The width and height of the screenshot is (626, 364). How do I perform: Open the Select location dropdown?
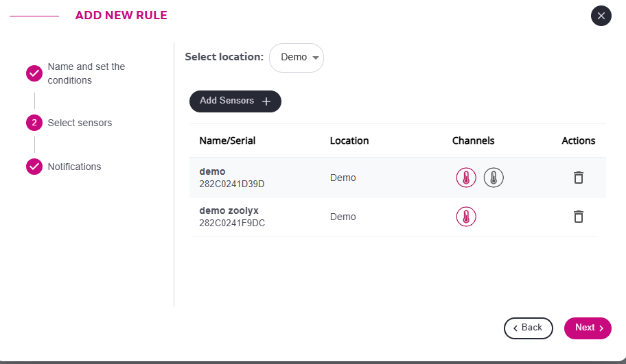297,58
